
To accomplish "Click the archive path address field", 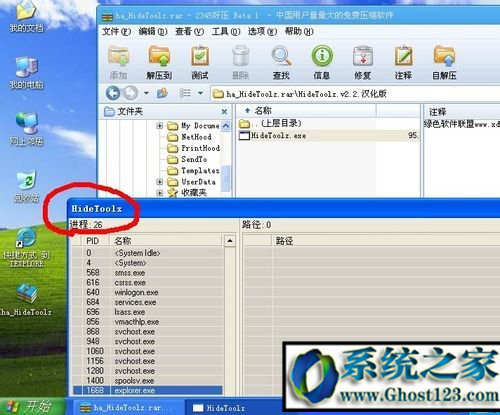I will click(355, 94).
